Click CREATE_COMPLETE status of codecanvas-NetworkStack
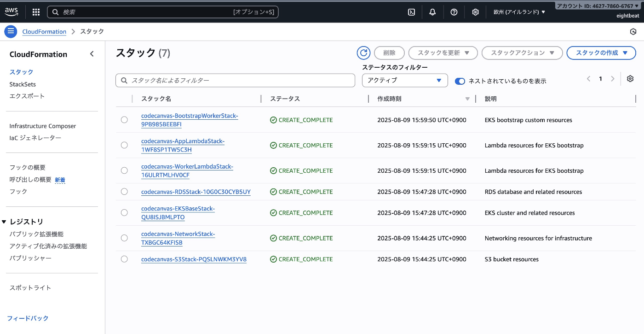 tap(301, 238)
